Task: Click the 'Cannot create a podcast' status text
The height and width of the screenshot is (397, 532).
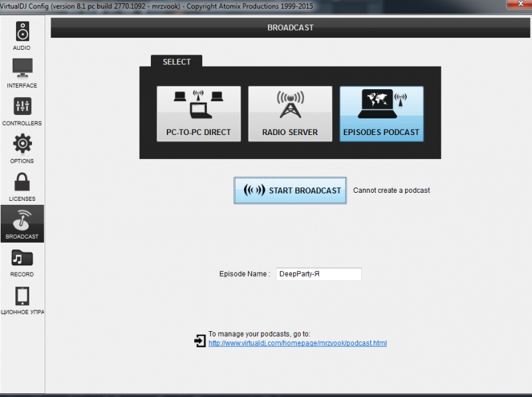Action: (x=392, y=190)
